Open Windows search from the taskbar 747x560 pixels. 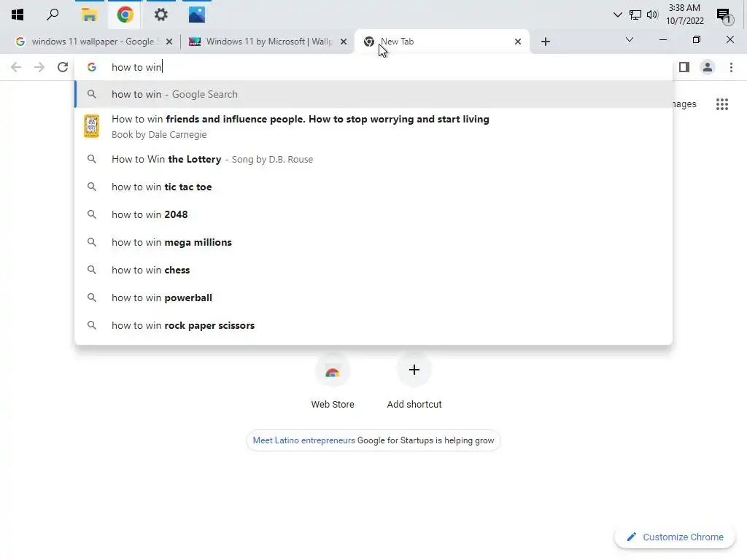point(53,15)
